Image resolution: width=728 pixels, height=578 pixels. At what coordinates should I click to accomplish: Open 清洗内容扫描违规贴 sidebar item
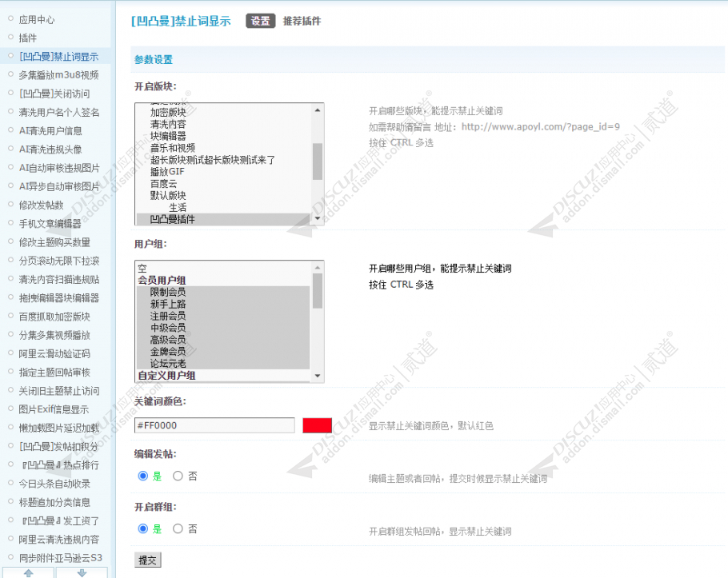59,279
